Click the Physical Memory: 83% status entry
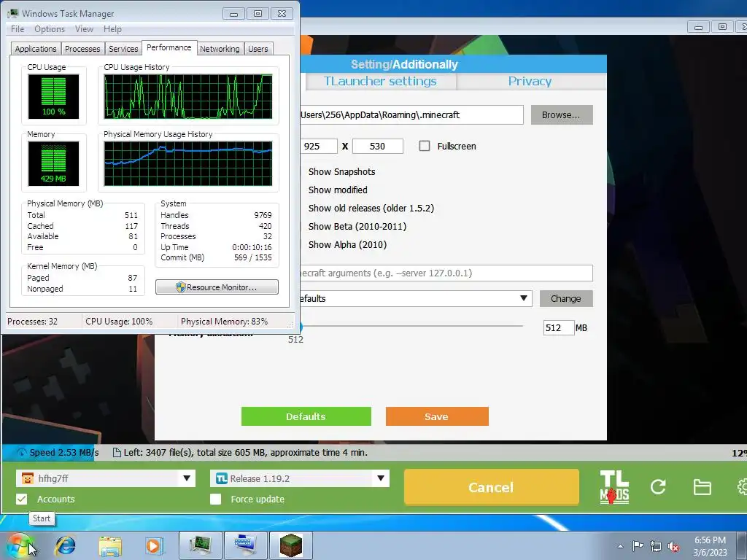Image resolution: width=747 pixels, height=560 pixels. (224, 322)
